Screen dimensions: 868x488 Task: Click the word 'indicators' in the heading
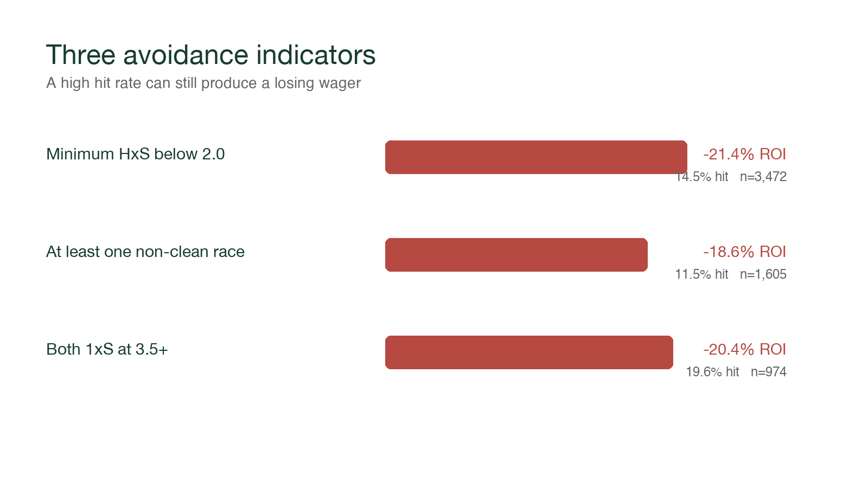pyautogui.click(x=316, y=55)
